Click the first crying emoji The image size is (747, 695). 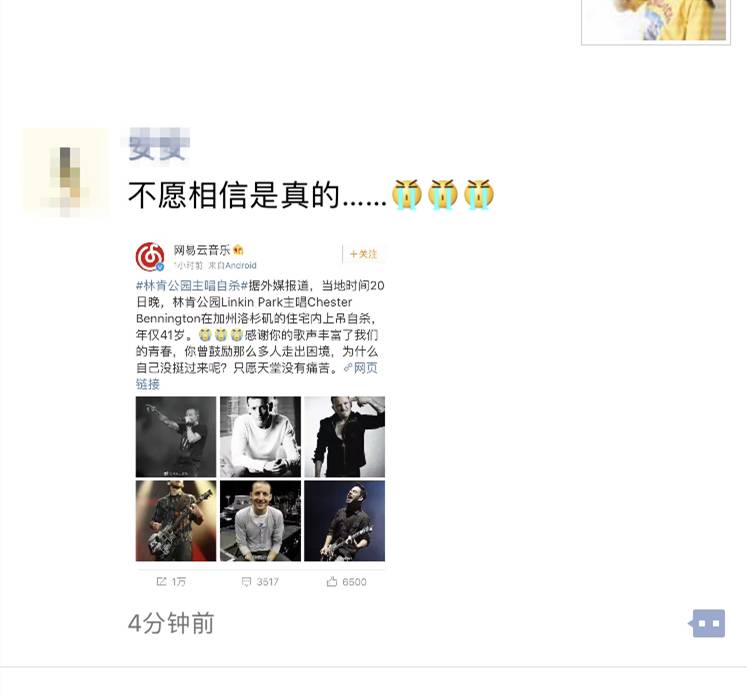coord(407,194)
